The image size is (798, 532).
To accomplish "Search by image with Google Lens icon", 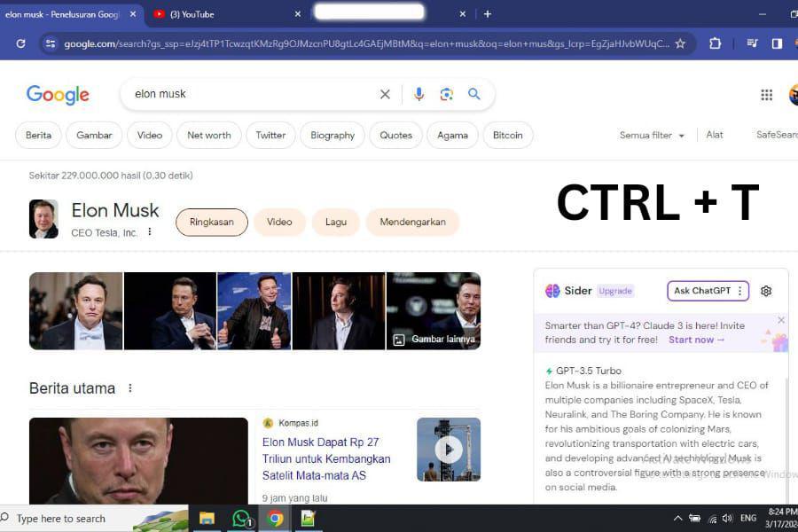I will pos(446,94).
